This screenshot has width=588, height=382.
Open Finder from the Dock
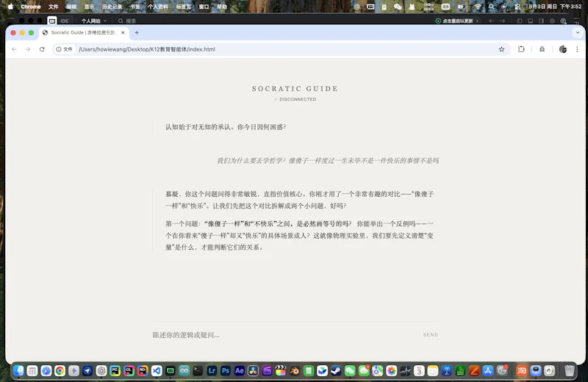pyautogui.click(x=18, y=371)
